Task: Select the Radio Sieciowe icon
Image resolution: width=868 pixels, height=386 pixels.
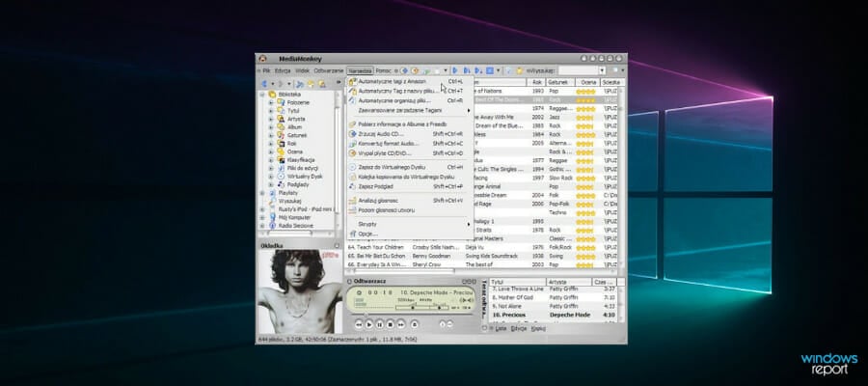Action: click(272, 226)
